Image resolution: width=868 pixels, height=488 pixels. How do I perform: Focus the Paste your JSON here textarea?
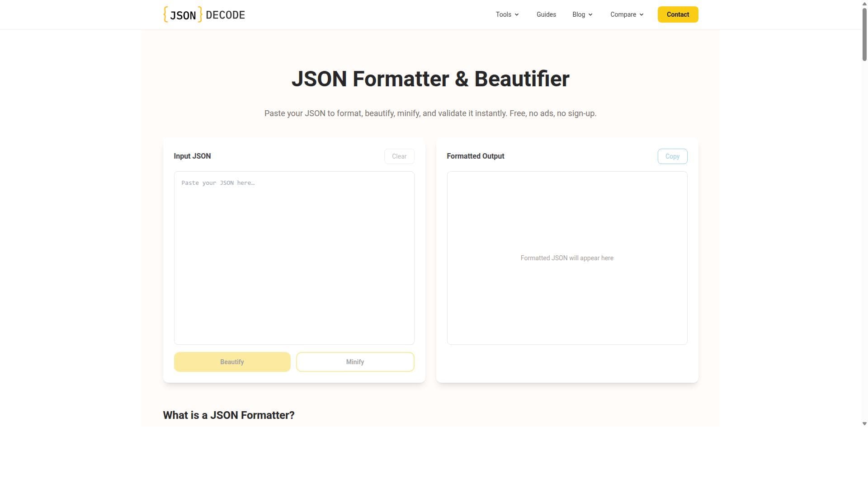coord(294,258)
